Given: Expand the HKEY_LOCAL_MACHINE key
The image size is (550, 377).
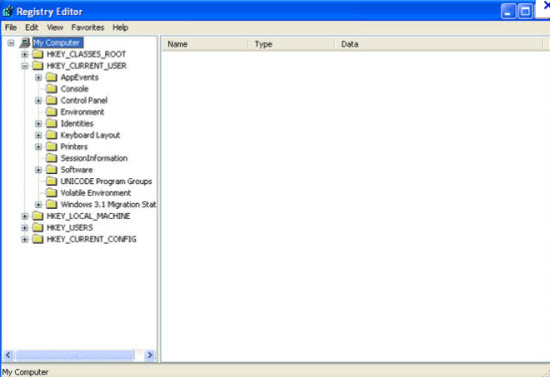Looking at the screenshot, I should click(x=25, y=216).
